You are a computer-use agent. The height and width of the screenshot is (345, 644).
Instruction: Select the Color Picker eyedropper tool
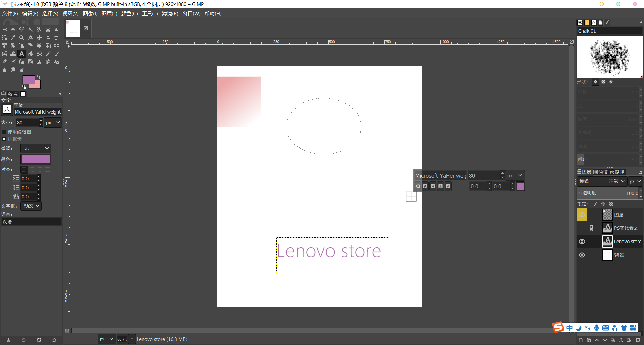coord(13,38)
